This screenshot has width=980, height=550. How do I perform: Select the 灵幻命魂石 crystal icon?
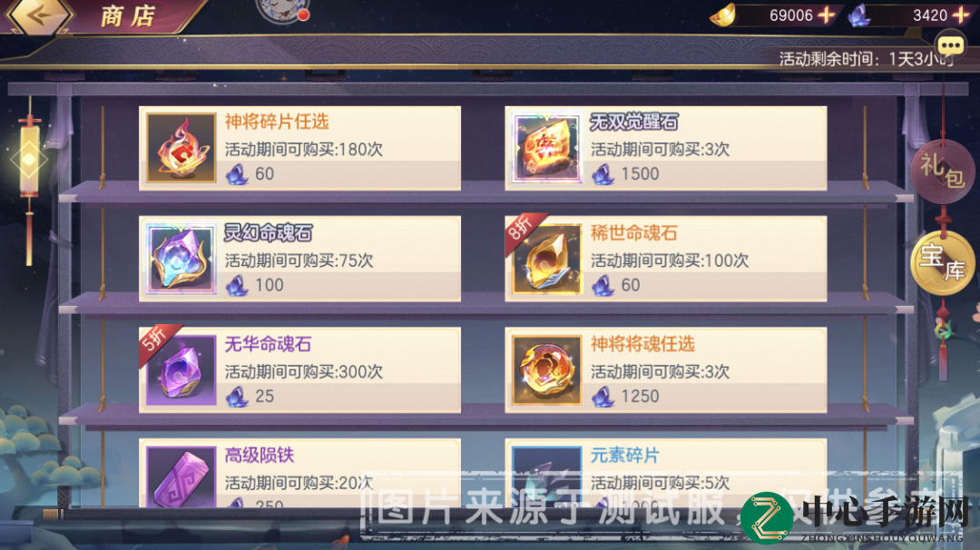coord(181,260)
